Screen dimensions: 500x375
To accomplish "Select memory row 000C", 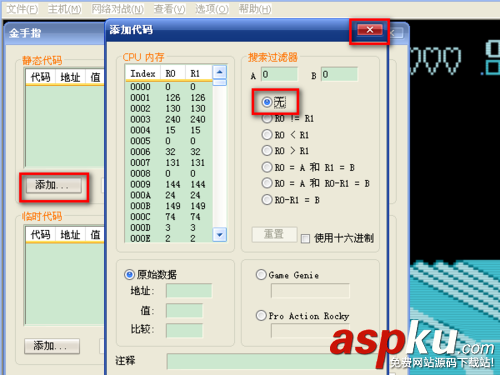I will (x=169, y=217).
